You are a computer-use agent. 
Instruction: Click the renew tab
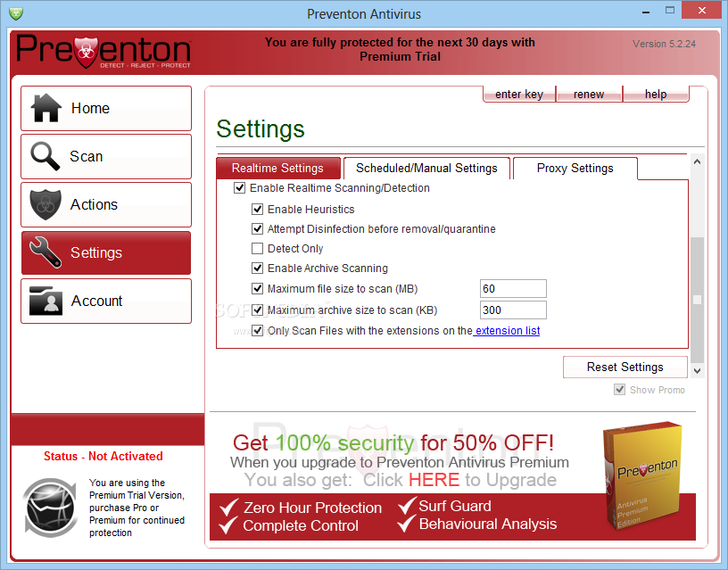(589, 95)
